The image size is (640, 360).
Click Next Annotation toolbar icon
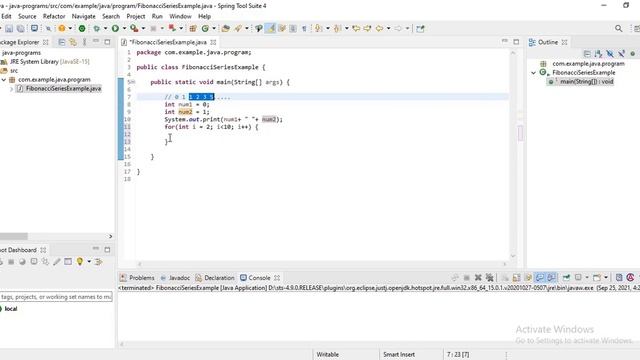point(318,29)
